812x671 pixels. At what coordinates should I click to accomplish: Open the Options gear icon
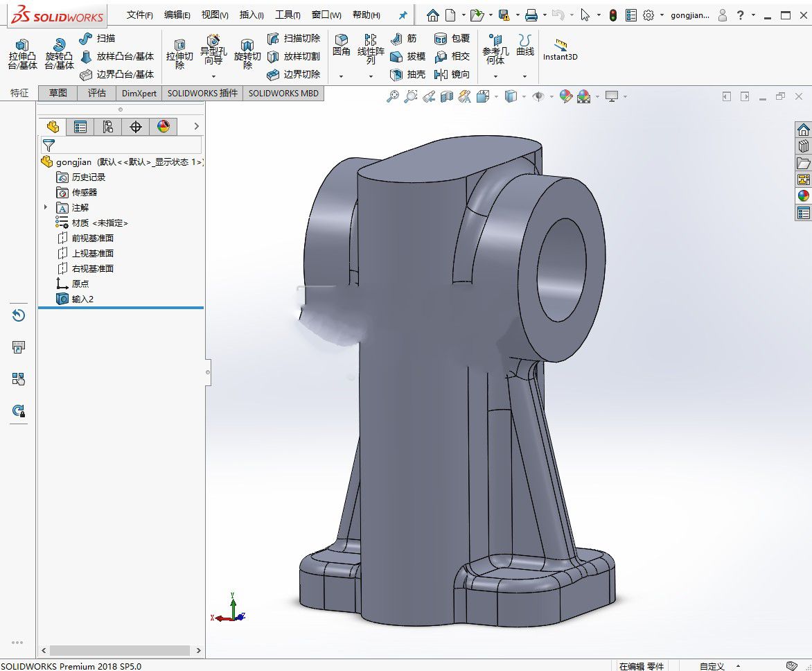pyautogui.click(x=648, y=15)
